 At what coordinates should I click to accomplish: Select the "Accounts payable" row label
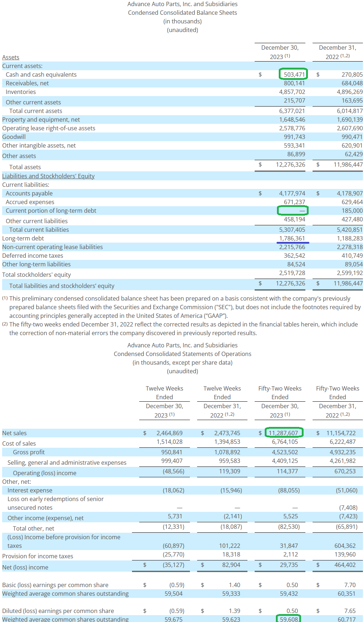click(29, 193)
